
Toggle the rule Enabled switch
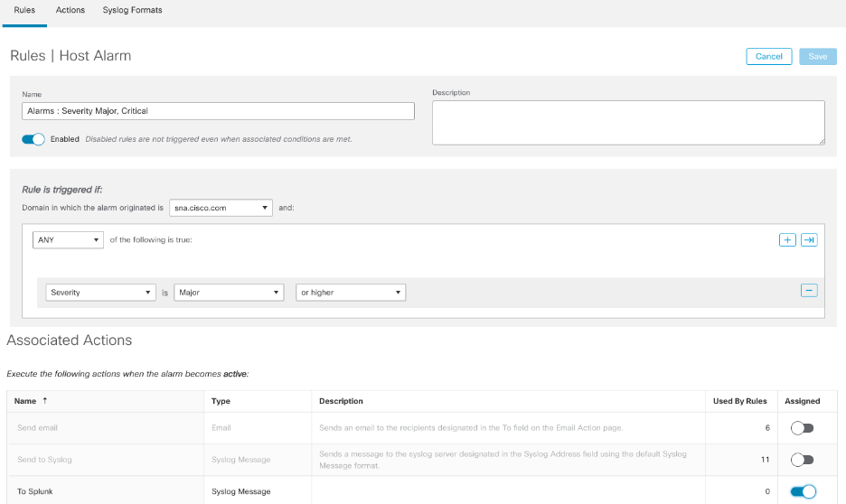pyautogui.click(x=33, y=139)
